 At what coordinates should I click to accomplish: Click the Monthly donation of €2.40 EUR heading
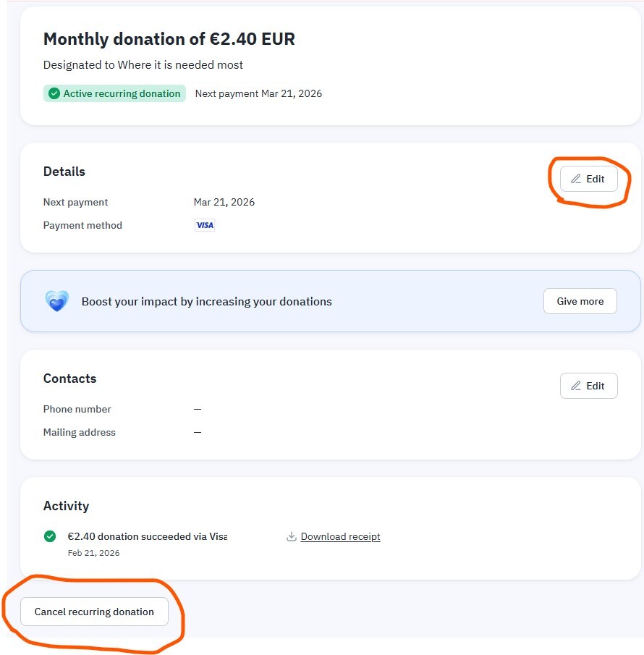point(169,39)
